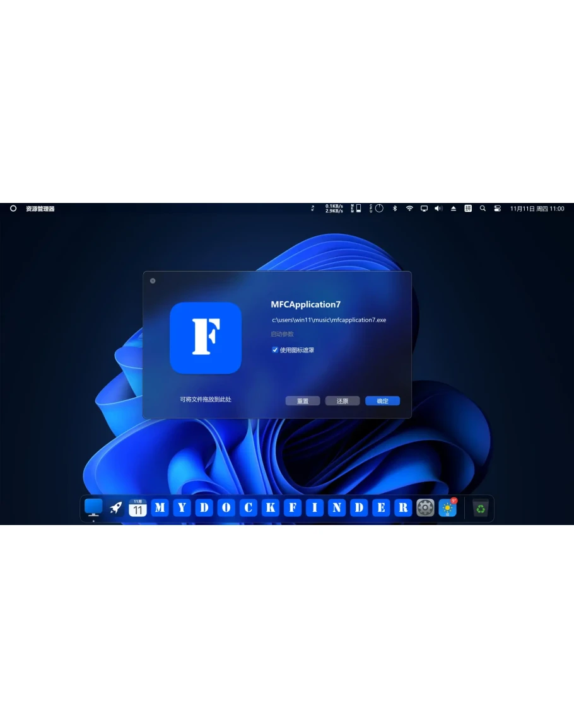Screen dimensions: 574x728
Task: Click the 拼 input method indicator
Action: (468, 209)
